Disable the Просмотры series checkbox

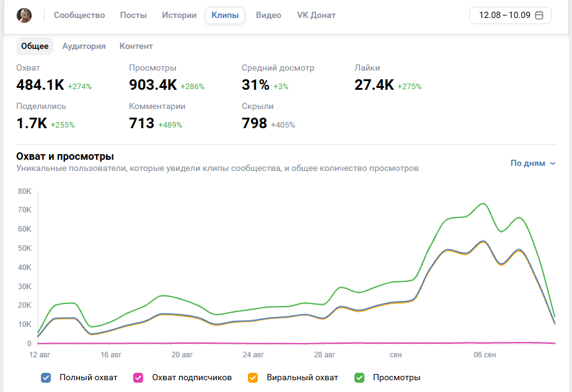pos(359,378)
